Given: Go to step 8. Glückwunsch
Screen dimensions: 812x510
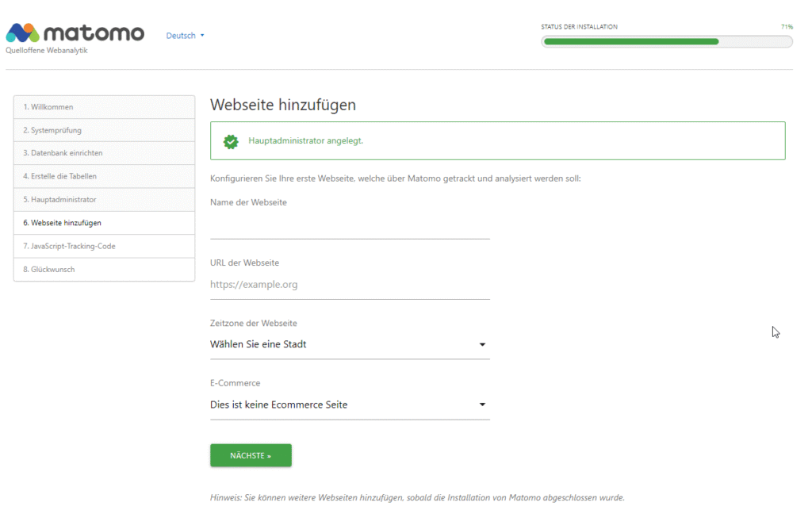Looking at the screenshot, I should [x=104, y=270].
